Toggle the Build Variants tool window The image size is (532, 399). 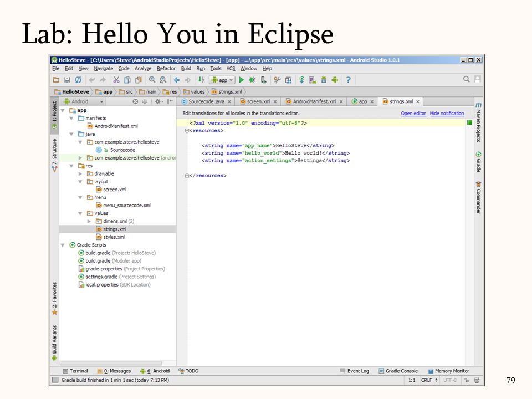pyautogui.click(x=54, y=342)
